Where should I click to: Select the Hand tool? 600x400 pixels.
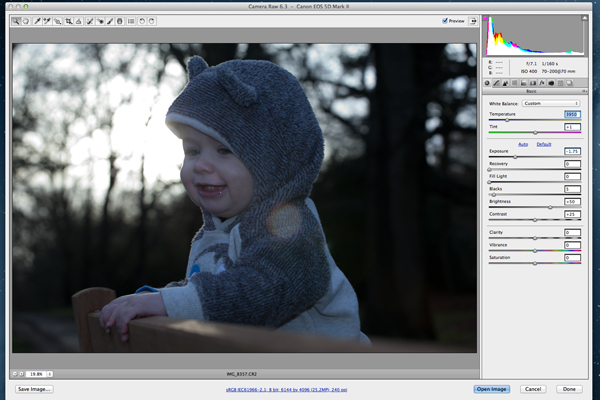tap(26, 21)
